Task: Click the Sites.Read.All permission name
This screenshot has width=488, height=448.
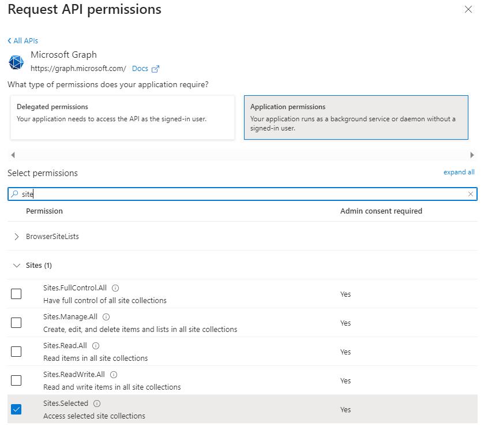Action: tap(65, 346)
